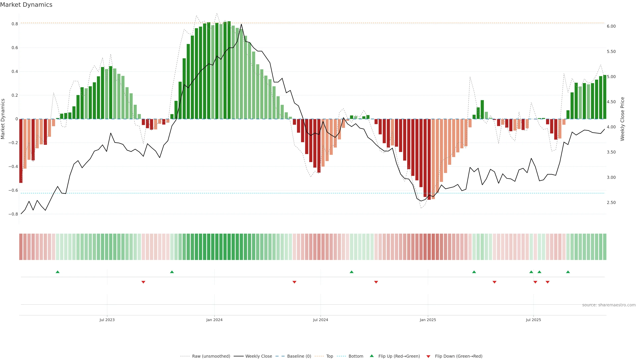
Task: Click Flip Down marker between Jan and Jul 2024
Action: [294, 282]
